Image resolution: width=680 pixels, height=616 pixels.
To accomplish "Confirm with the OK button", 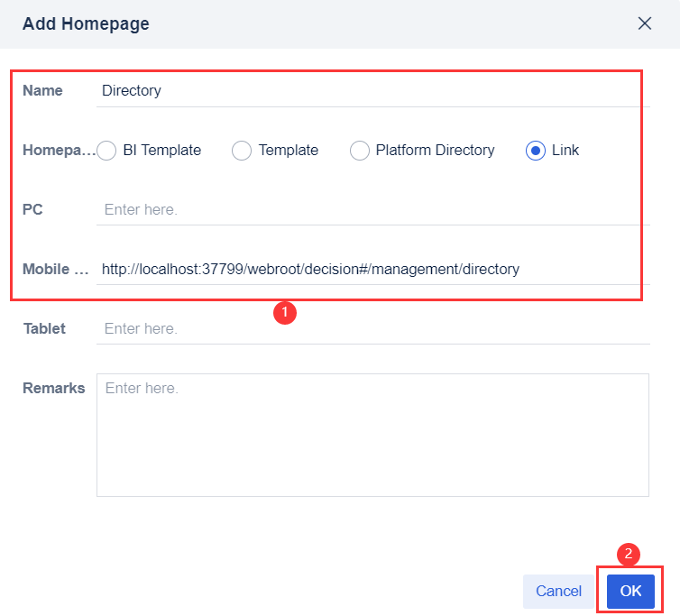I will pyautogui.click(x=630, y=591).
